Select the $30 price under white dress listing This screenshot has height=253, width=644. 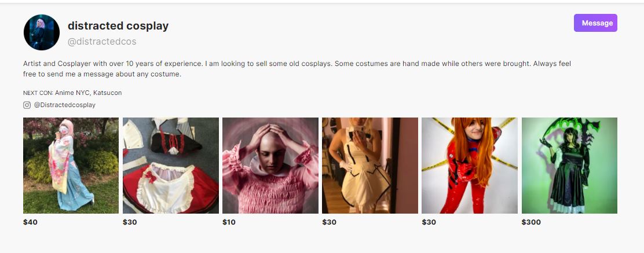[329, 222]
